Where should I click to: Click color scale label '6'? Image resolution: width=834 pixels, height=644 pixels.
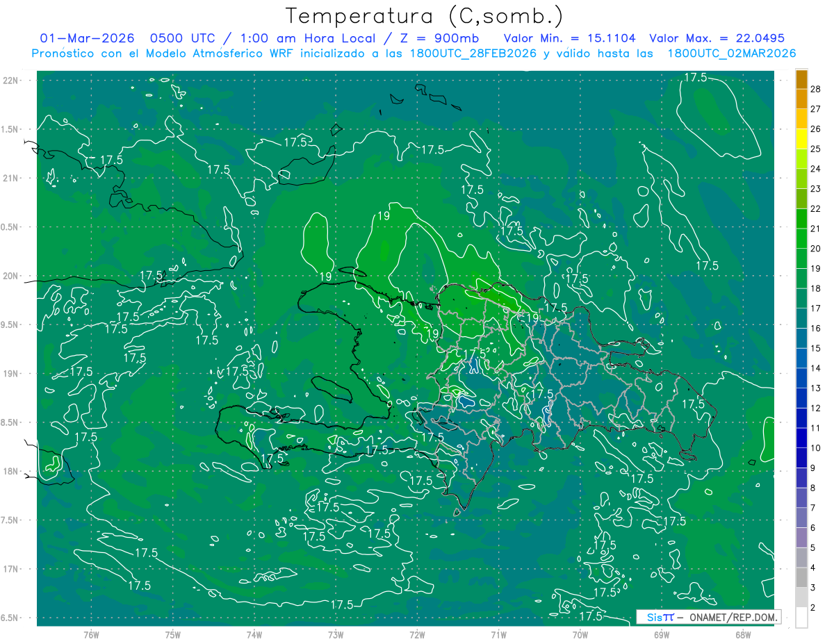tap(814, 528)
